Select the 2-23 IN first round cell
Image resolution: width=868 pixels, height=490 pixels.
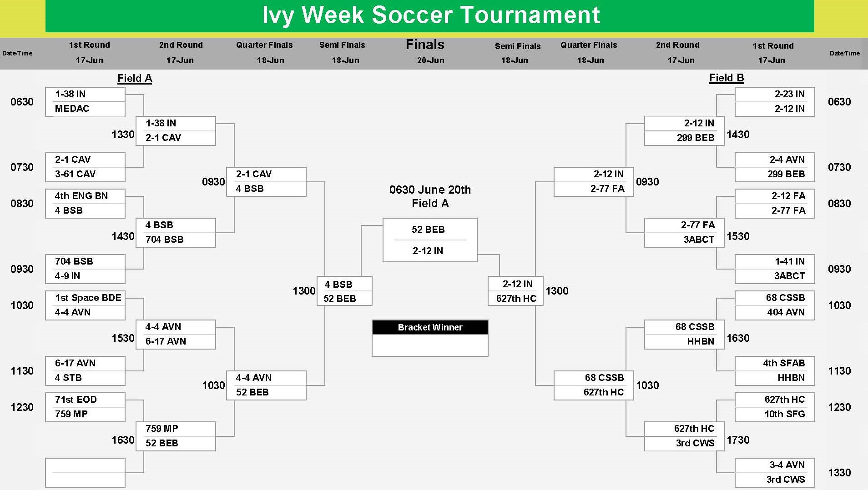pyautogui.click(x=775, y=94)
